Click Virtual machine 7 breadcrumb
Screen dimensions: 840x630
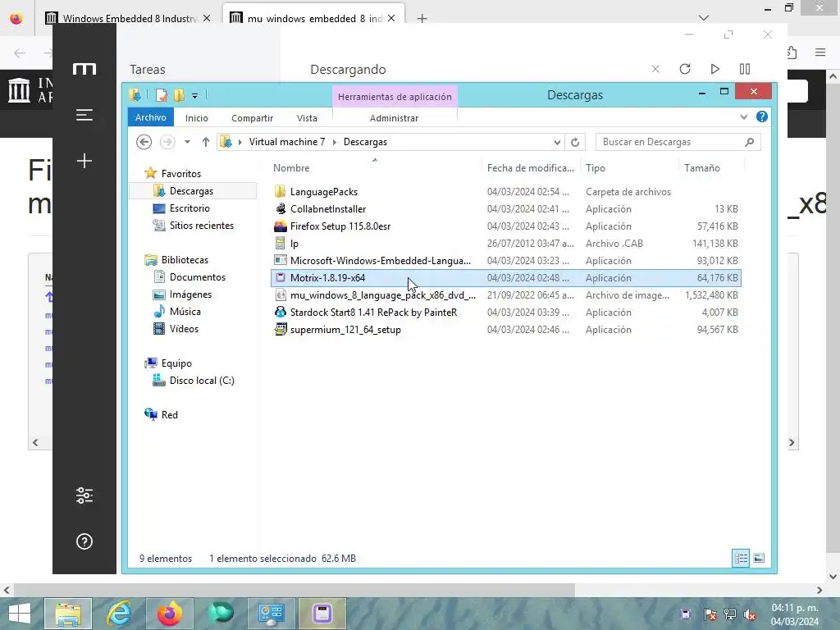(286, 142)
